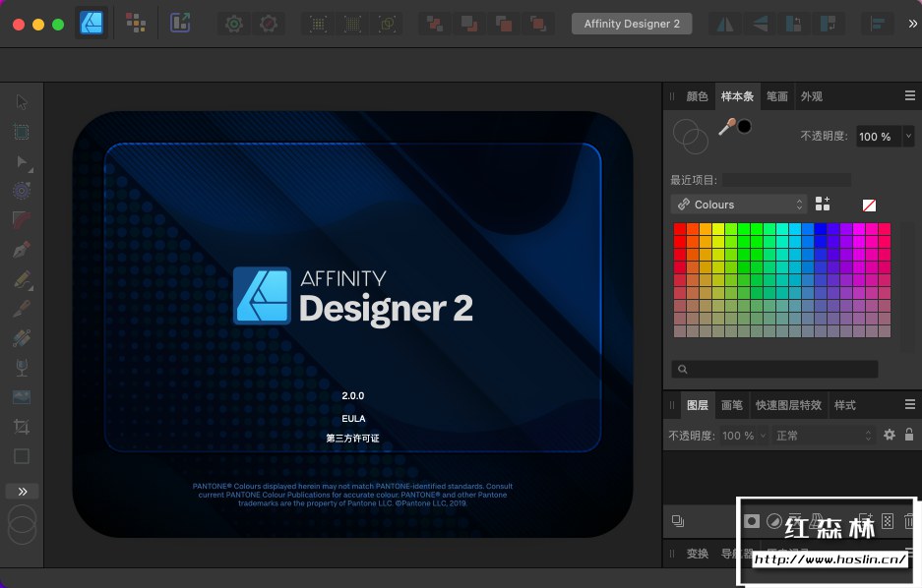Open the swatches panel hamburger menu
Image resolution: width=922 pixels, height=588 pixels.
pyautogui.click(x=909, y=95)
